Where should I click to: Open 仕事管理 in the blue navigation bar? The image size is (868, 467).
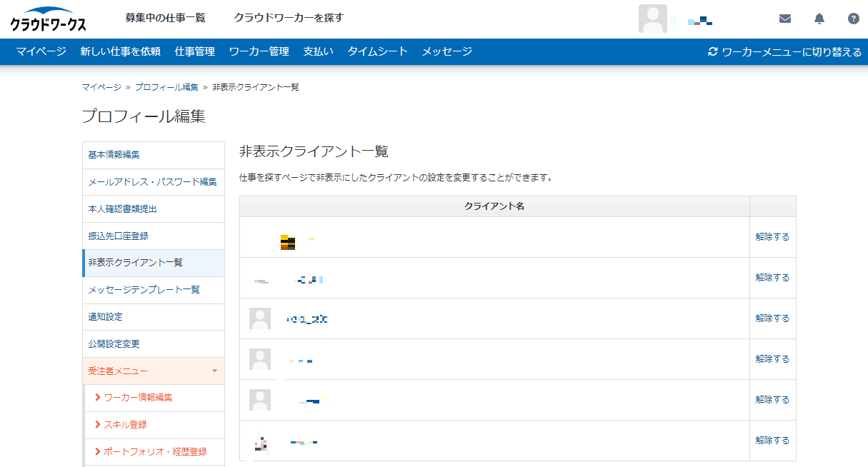click(194, 51)
